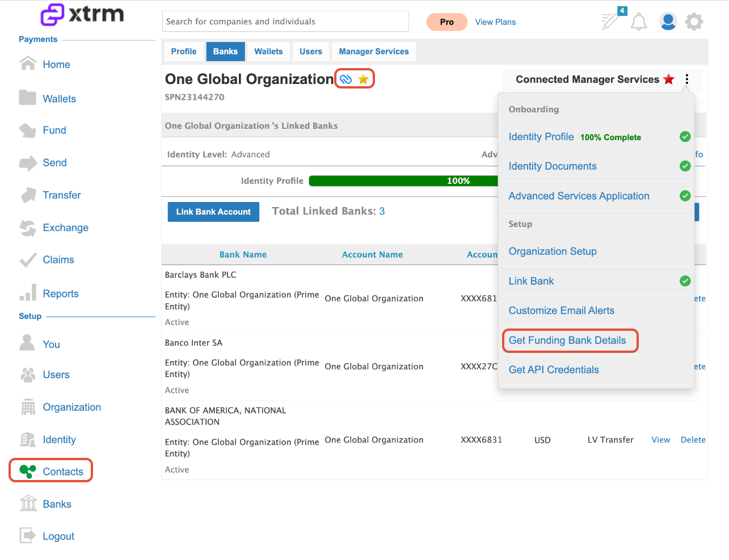The height and width of the screenshot is (560, 729).
Task: Open the Users tab
Action: pos(311,52)
